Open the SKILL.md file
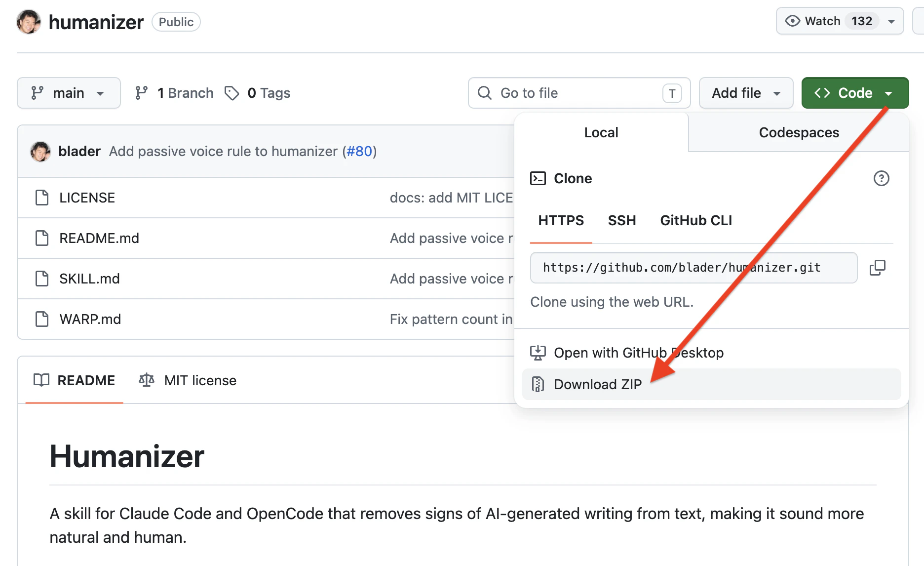The height and width of the screenshot is (566, 924). point(89,278)
